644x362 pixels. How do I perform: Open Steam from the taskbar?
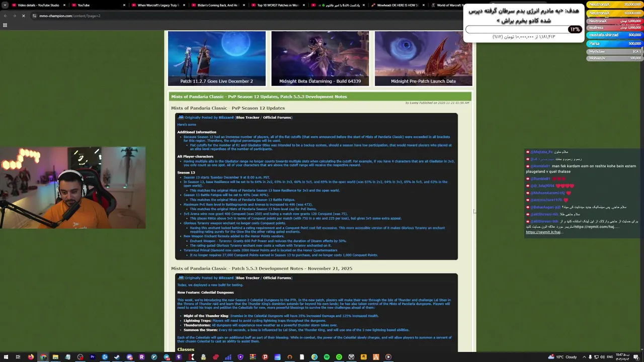[x=117, y=357]
